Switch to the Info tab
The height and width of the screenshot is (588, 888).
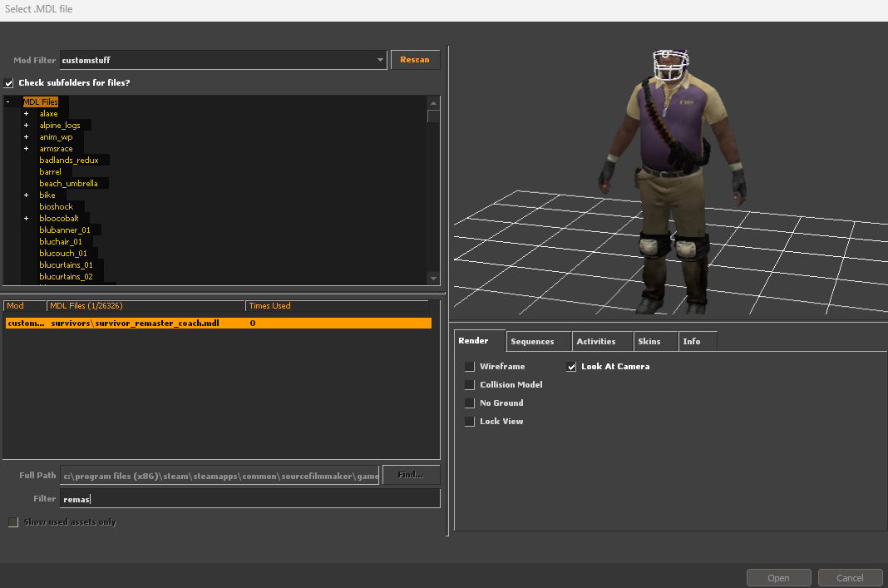697,341
